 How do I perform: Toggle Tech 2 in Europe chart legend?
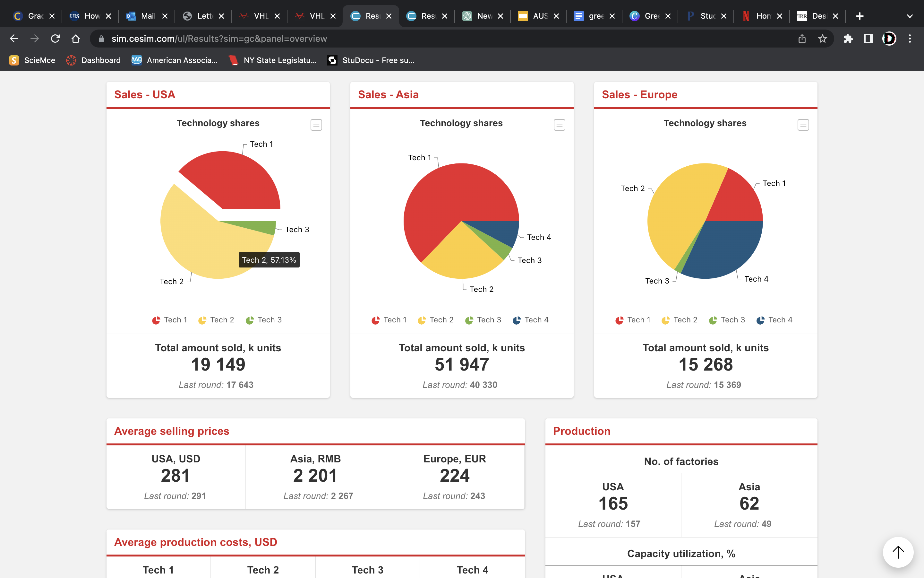[679, 320]
